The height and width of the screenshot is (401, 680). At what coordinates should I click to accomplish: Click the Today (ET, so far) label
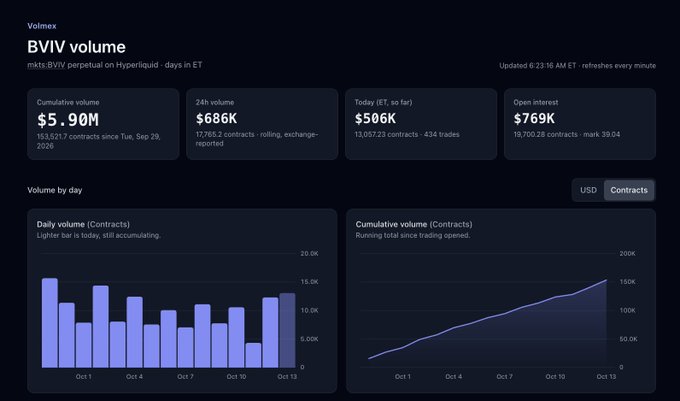pos(383,102)
